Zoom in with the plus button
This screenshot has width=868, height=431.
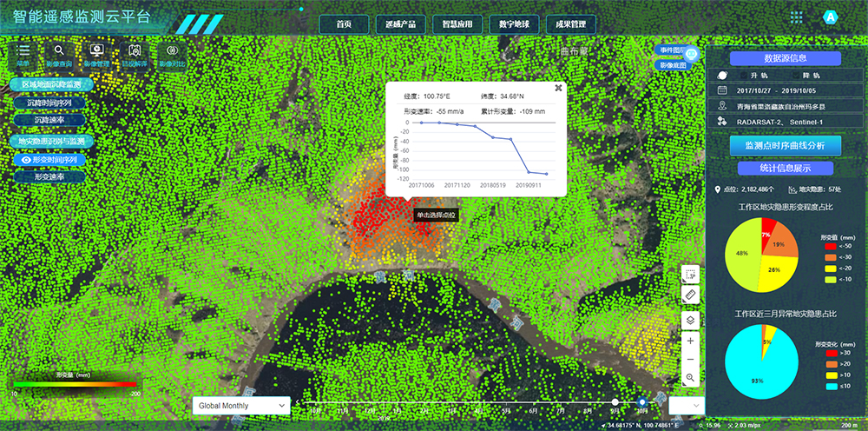click(x=690, y=341)
